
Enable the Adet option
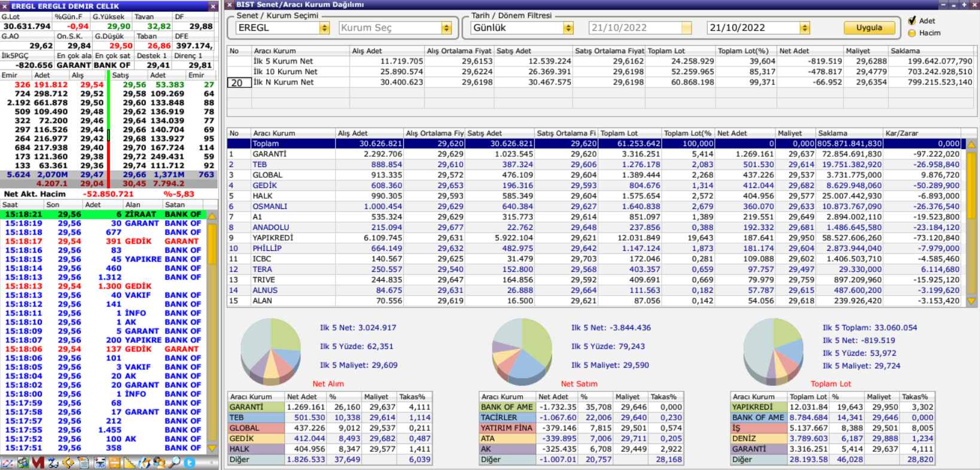912,21
